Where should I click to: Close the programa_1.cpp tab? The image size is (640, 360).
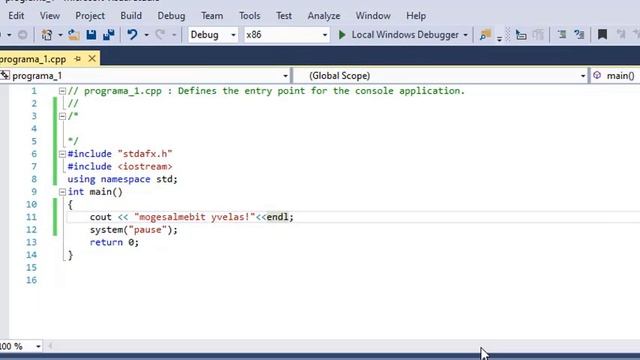click(x=92, y=59)
